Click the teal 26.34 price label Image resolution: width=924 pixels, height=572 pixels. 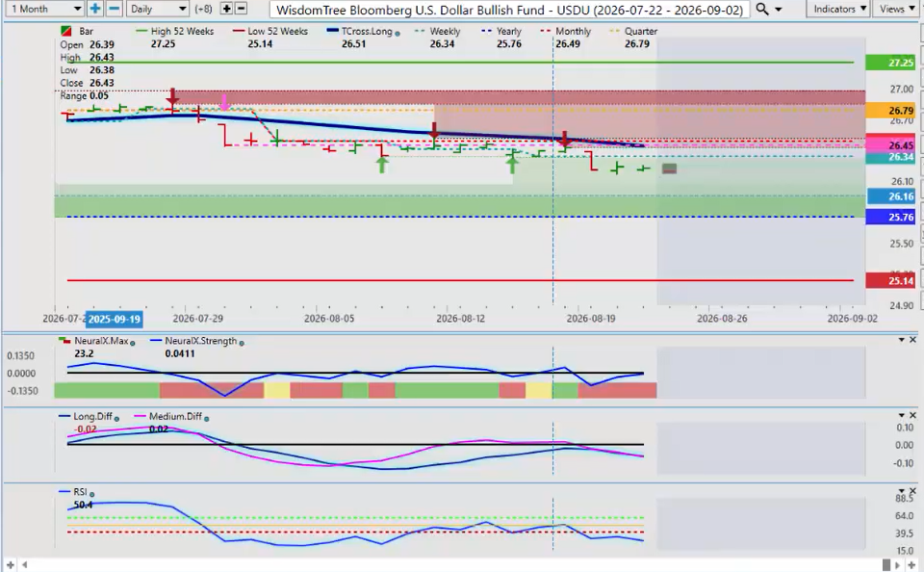click(889, 157)
